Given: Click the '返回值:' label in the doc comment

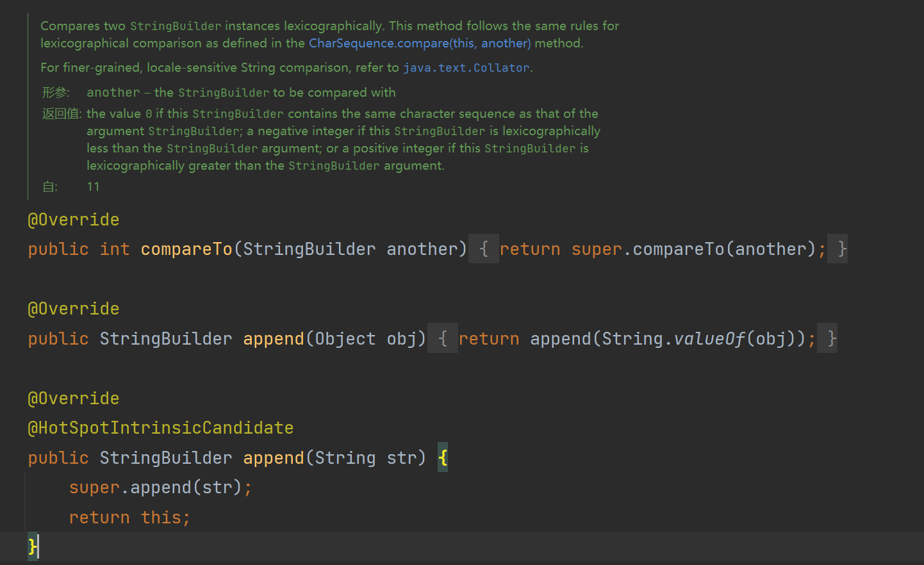Looking at the screenshot, I should point(62,114).
